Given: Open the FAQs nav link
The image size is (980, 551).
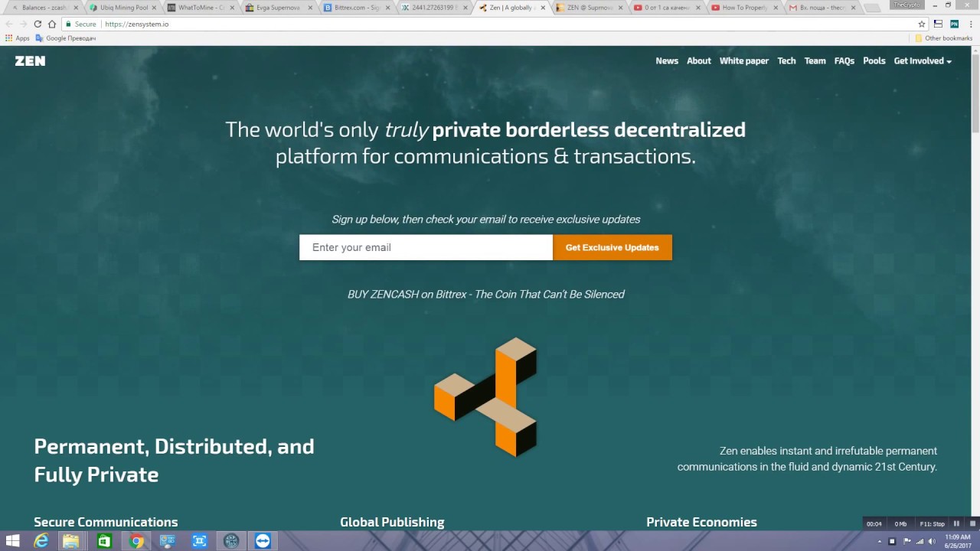Looking at the screenshot, I should click(x=844, y=61).
